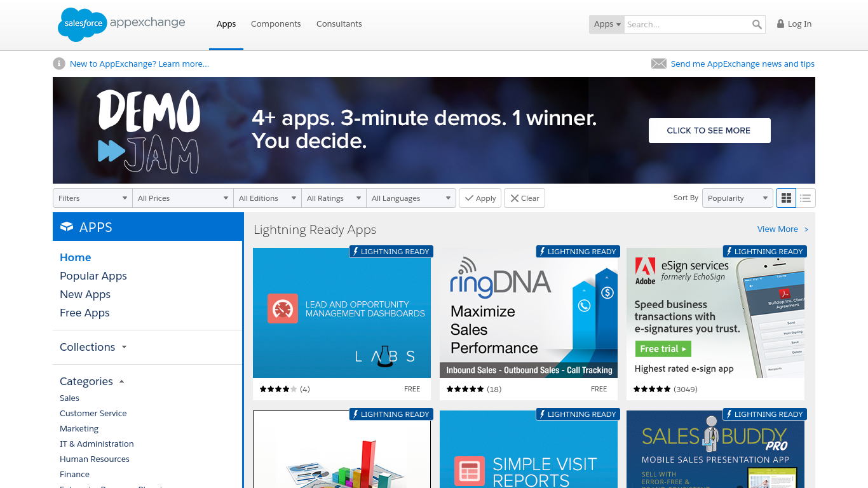Screen dimensions: 868x488
Task: Open Popular Apps in the sidebar
Action: click(x=93, y=276)
